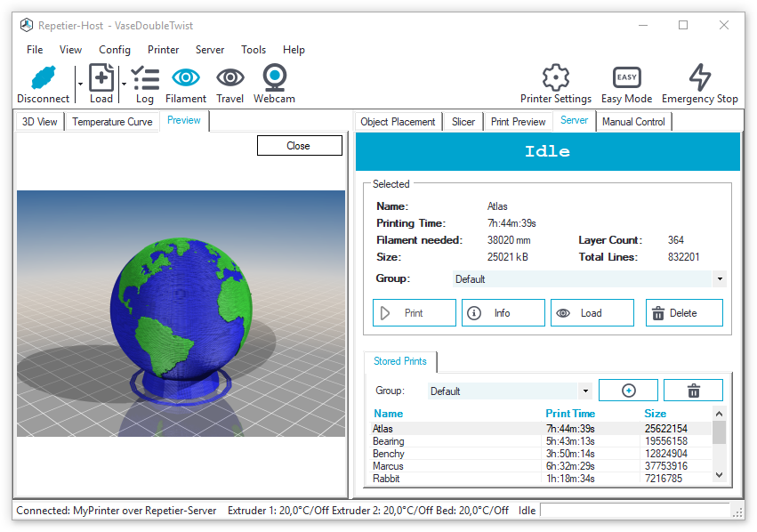Open the Print Preview tab
Viewport: 757px width, 532px height.
click(518, 122)
